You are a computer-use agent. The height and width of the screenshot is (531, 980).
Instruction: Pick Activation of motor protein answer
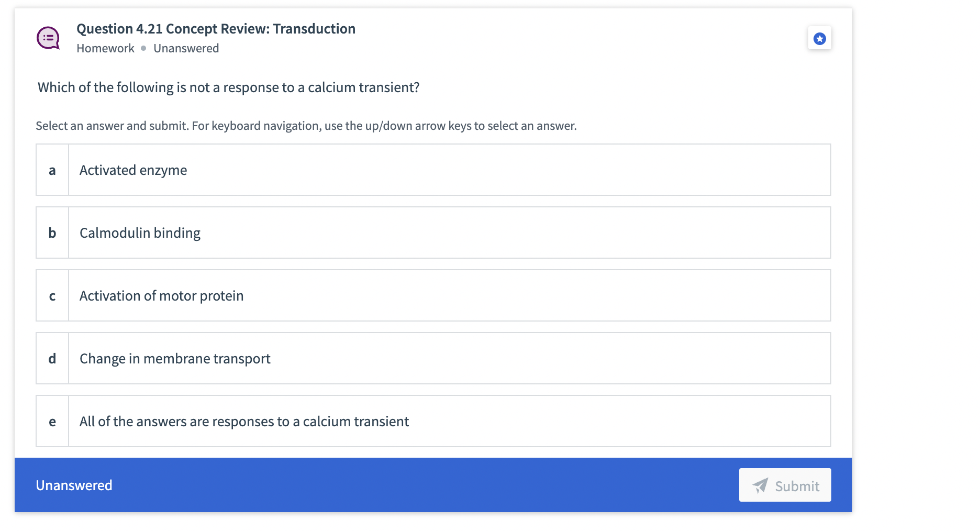click(x=433, y=295)
